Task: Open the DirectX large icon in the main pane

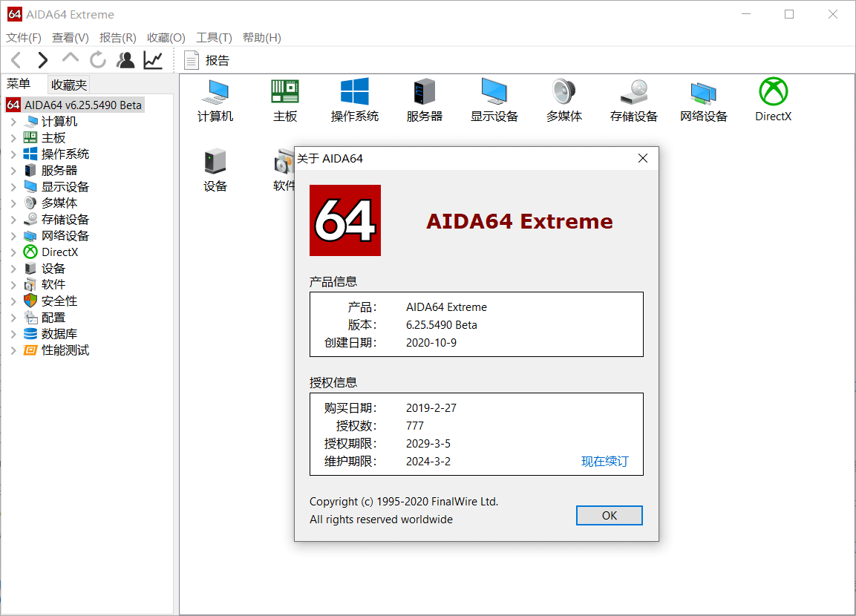Action: (774, 100)
